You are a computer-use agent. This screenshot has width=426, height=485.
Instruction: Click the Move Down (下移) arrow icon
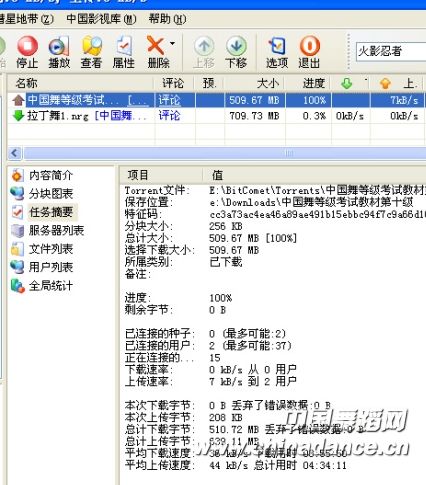tap(236, 46)
